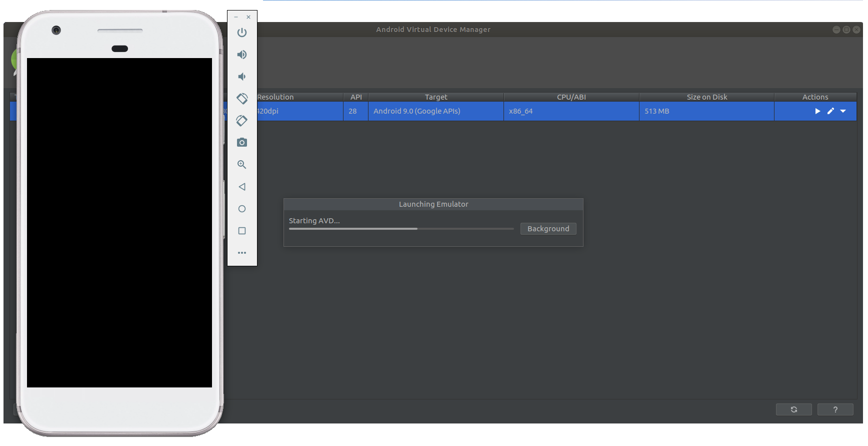Rotate the emulator left

tap(242, 99)
